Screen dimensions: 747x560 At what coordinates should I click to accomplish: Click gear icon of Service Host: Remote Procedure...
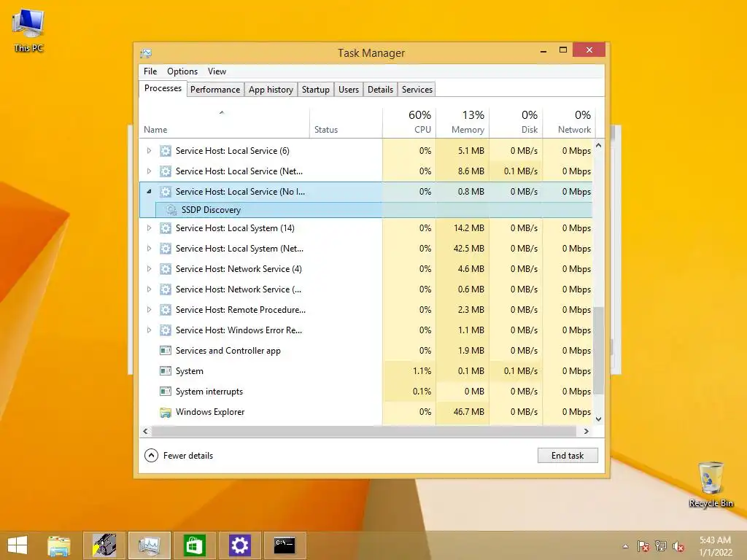pyautogui.click(x=166, y=310)
